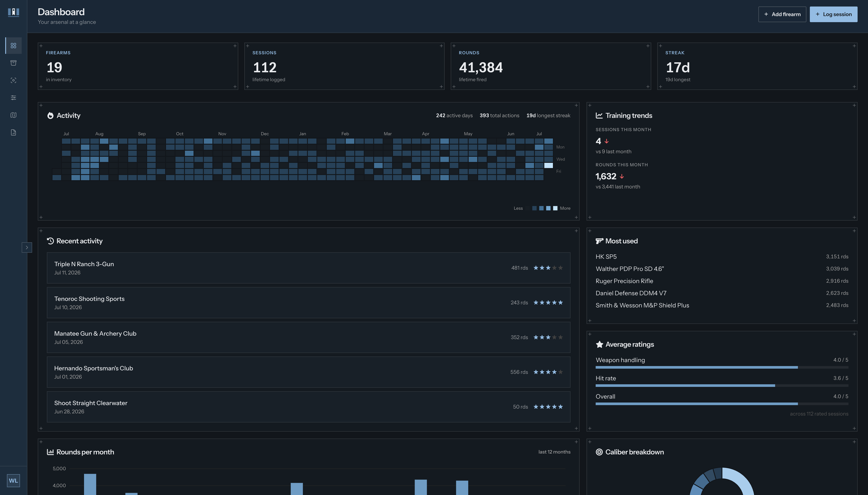Image resolution: width=868 pixels, height=495 pixels.
Task: Open the target/focus icon in sidebar
Action: pyautogui.click(x=13, y=80)
